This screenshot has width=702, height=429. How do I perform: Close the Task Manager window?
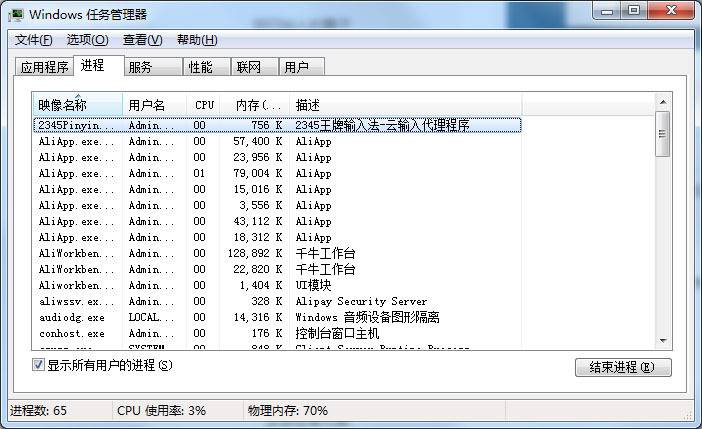coord(671,11)
